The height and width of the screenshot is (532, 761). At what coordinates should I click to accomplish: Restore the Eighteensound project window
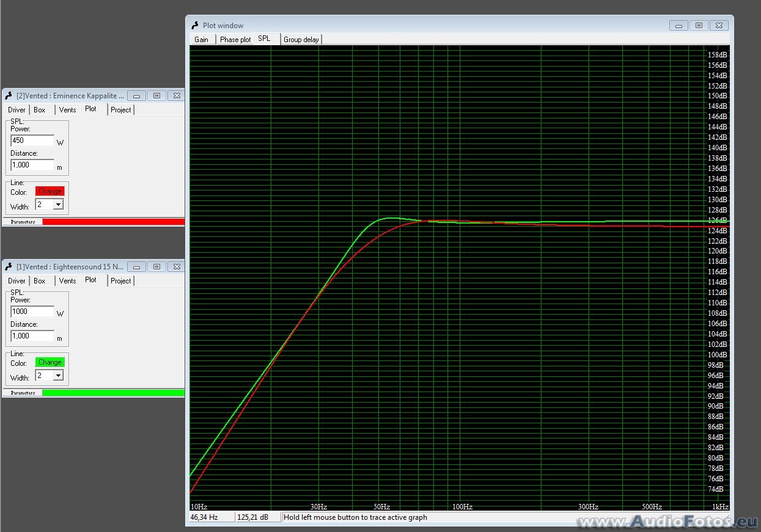click(x=156, y=266)
